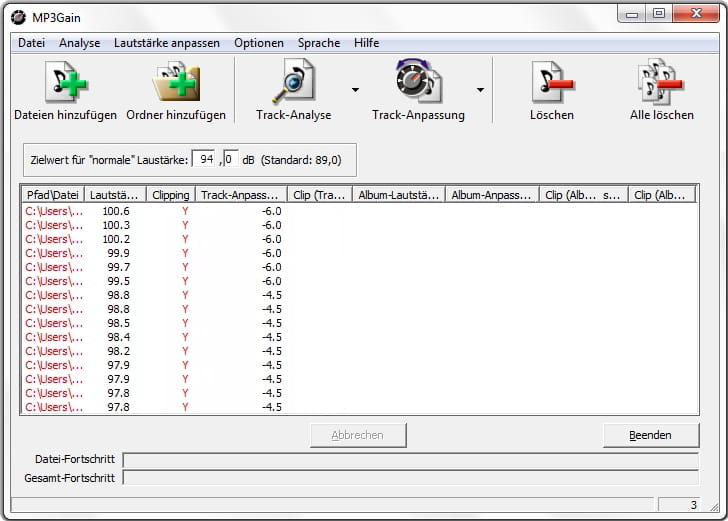Open the Analyse menu
The image size is (728, 521).
tap(80, 43)
